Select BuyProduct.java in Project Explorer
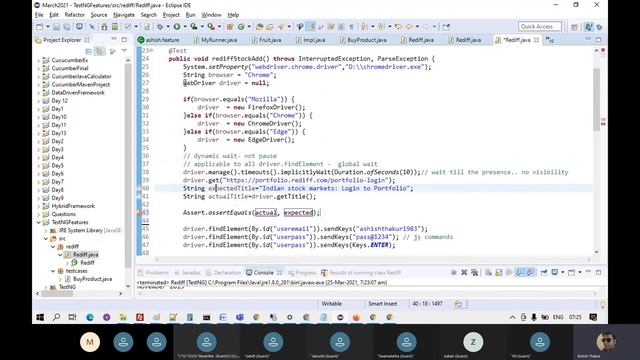 coord(89,279)
